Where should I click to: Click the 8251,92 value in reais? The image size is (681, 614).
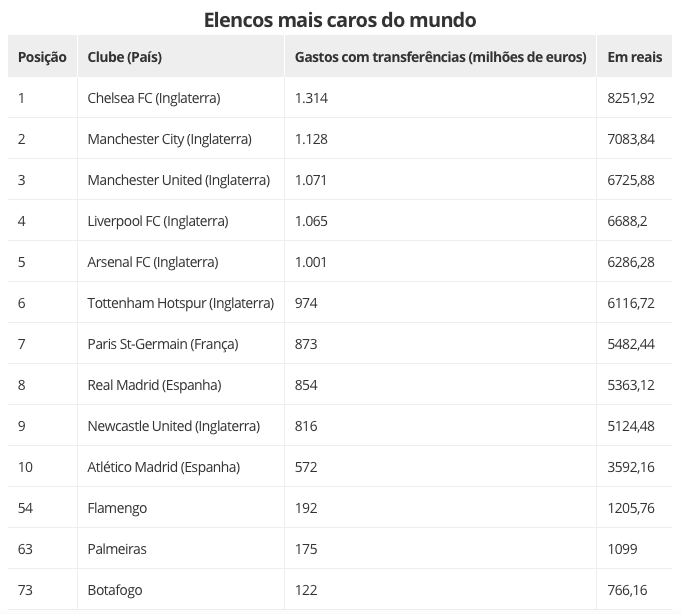tap(630, 98)
